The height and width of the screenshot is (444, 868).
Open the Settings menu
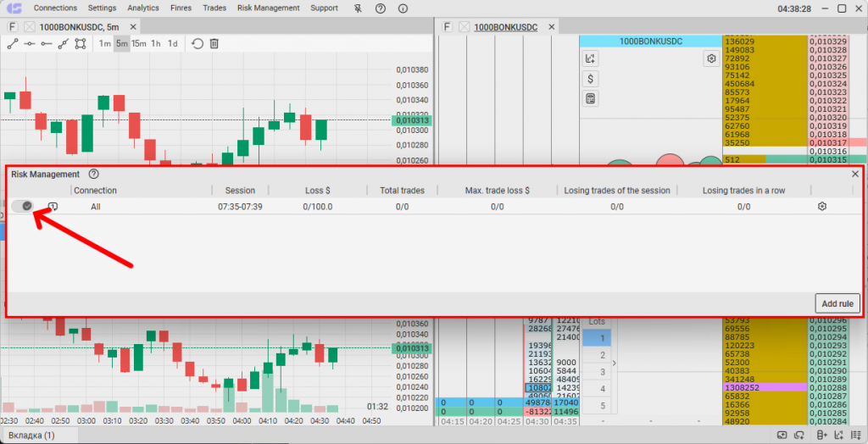[103, 8]
